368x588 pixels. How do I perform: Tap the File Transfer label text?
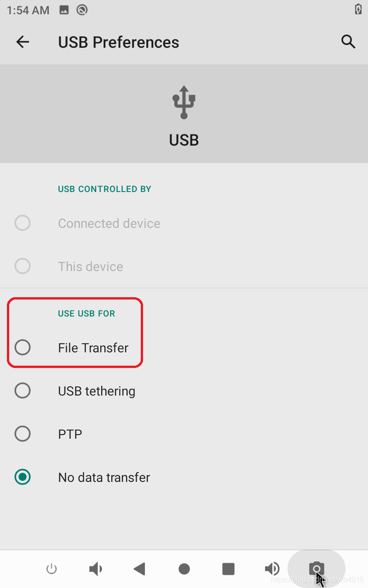click(x=93, y=348)
